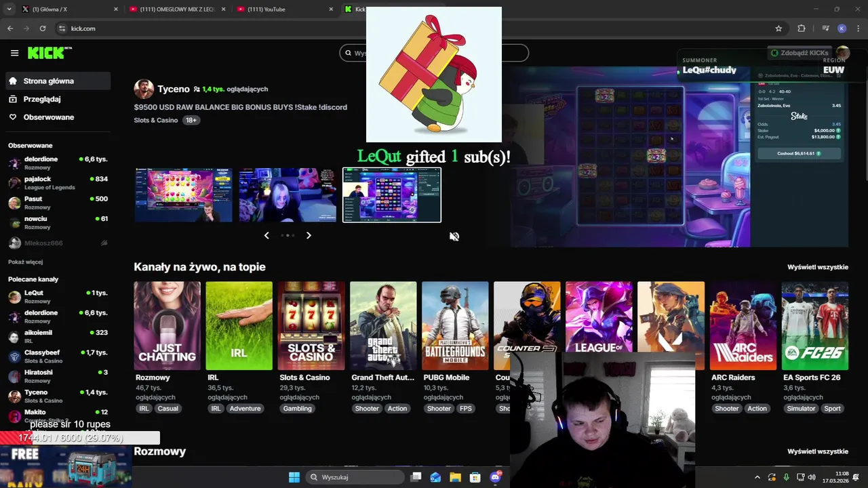Open aikoiemil's channel in the sidebar
The image size is (868, 488).
(58, 336)
